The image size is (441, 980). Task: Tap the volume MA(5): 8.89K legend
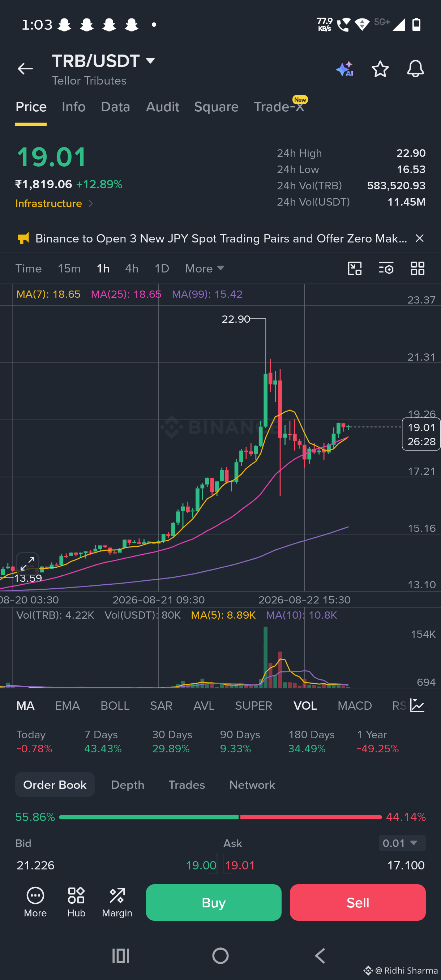coord(223,615)
